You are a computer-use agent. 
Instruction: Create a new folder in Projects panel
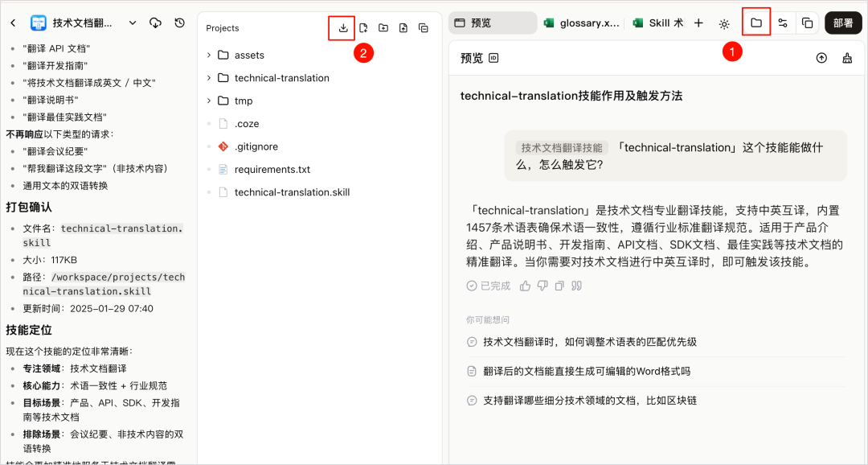[x=383, y=27]
